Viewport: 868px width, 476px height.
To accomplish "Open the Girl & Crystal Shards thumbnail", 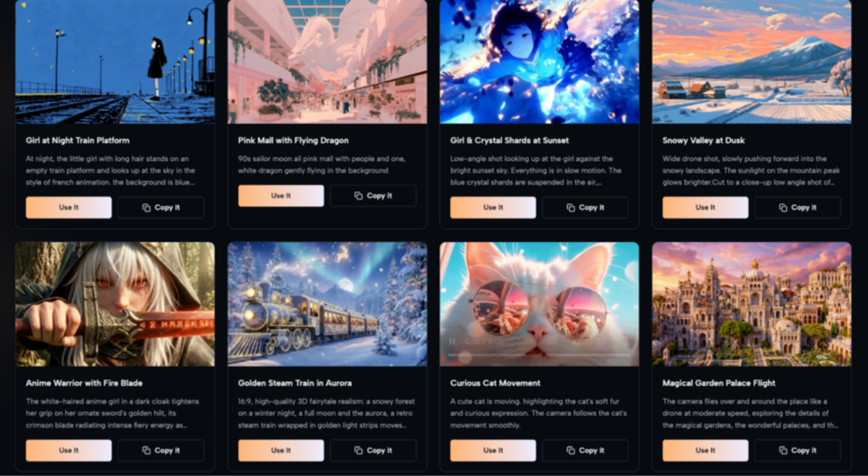I will [539, 61].
